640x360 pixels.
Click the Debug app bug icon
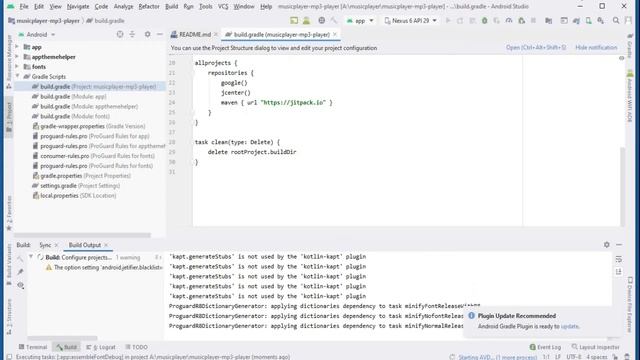point(484,20)
